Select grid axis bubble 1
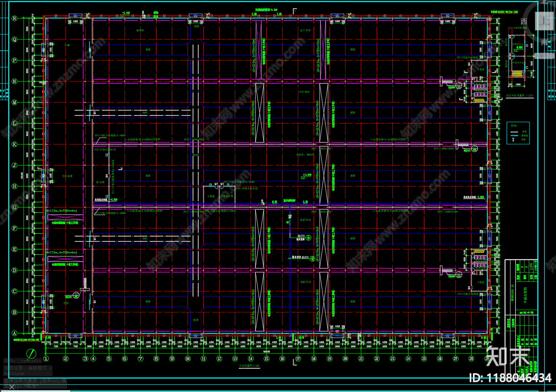The width and height of the screenshot is (556, 392). 46,359
